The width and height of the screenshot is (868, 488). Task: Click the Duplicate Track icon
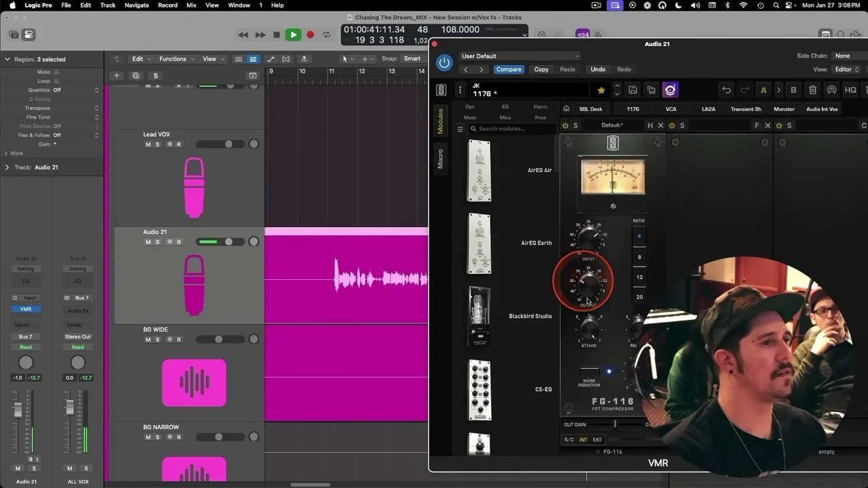[136, 76]
